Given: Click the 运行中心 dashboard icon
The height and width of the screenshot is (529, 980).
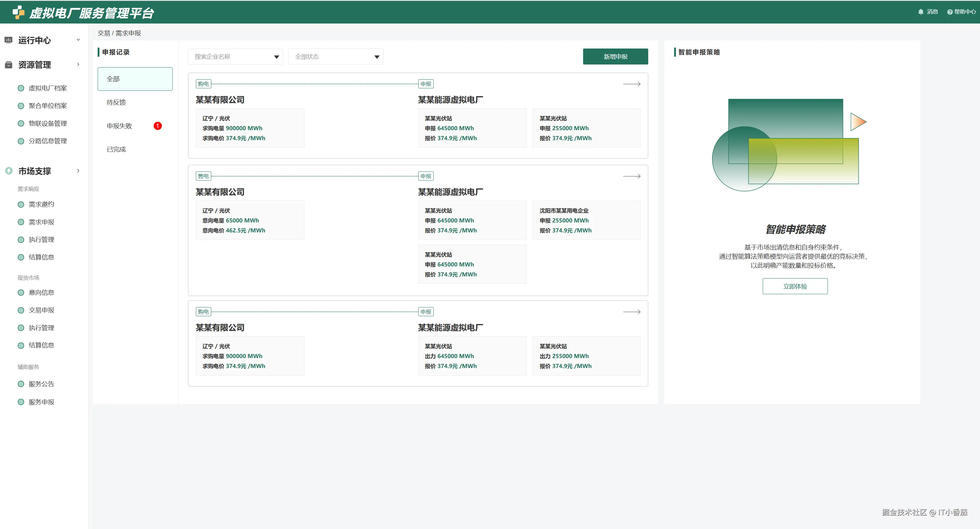Looking at the screenshot, I should pyautogui.click(x=8, y=40).
